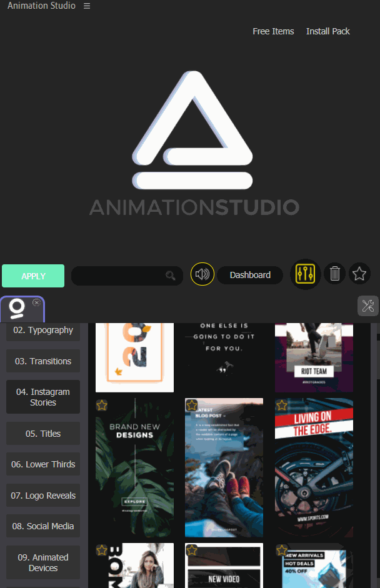Click the Free Items link
Screen dimensions: 380x588
point(273,31)
